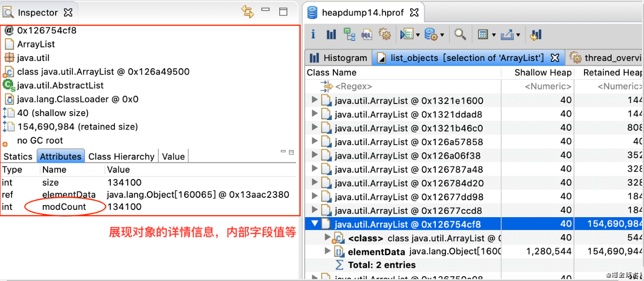Select the Statics tab
This screenshot has width=644, height=281.
coord(18,156)
